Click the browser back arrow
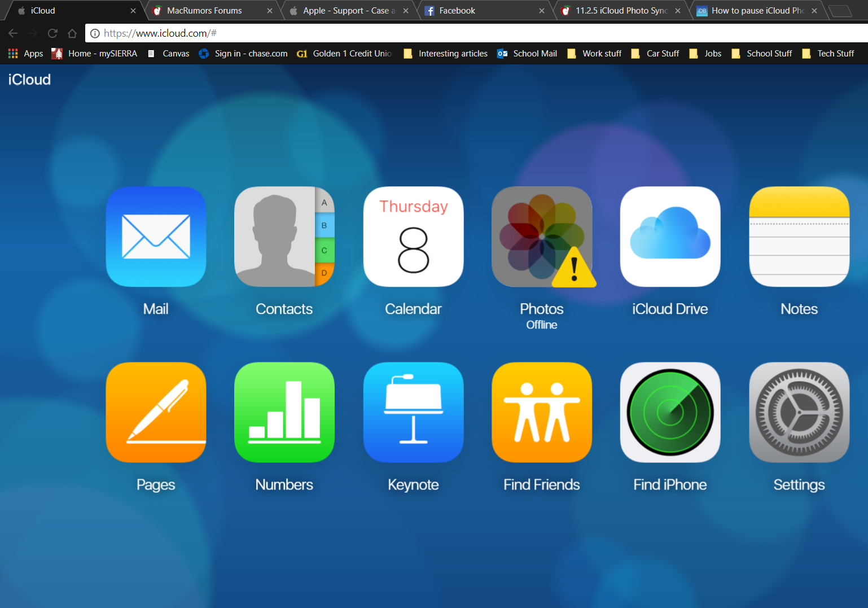This screenshot has width=868, height=608. [x=13, y=33]
